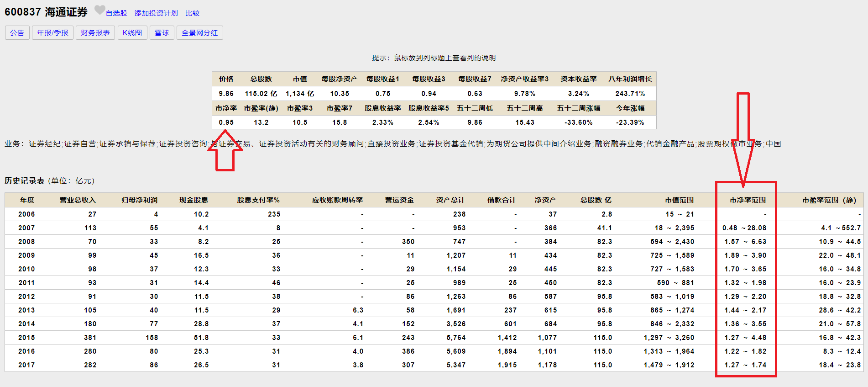This screenshot has height=387, width=868.
Task: Click the 归母净利润 column header
Action: [139, 200]
